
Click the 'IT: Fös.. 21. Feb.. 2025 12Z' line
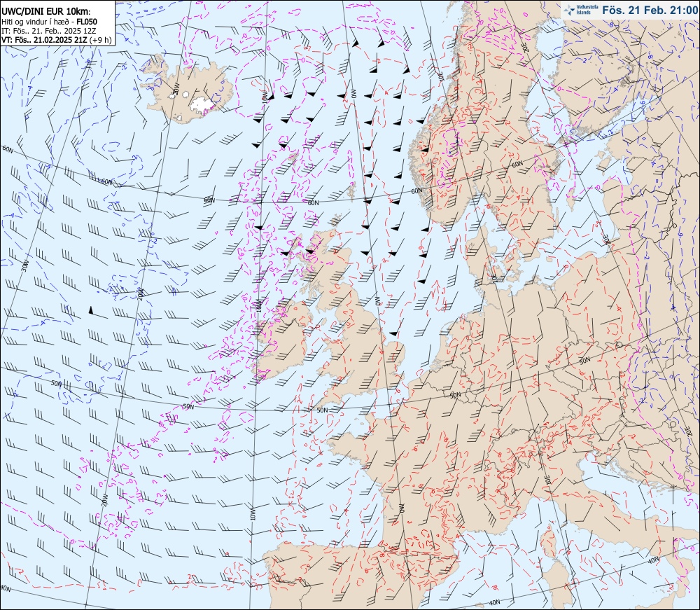[x=49, y=31]
